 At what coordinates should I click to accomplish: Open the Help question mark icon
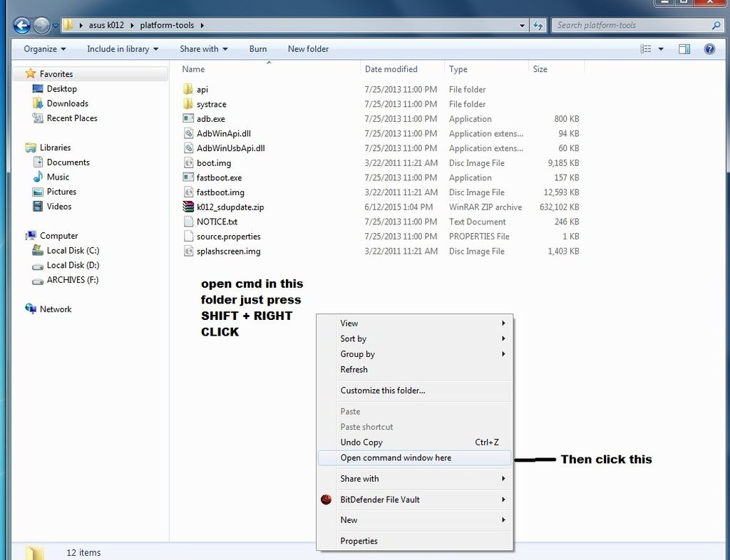[709, 49]
